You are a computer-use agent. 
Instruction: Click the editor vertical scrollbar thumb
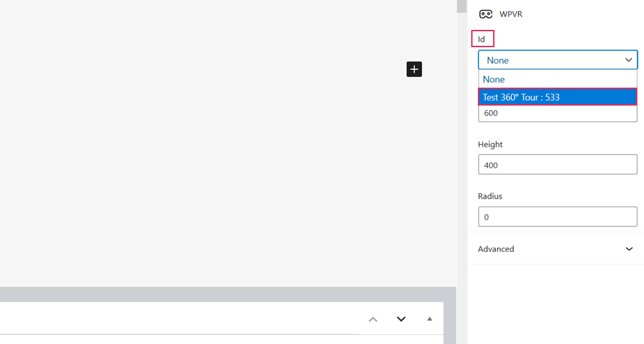462,6
